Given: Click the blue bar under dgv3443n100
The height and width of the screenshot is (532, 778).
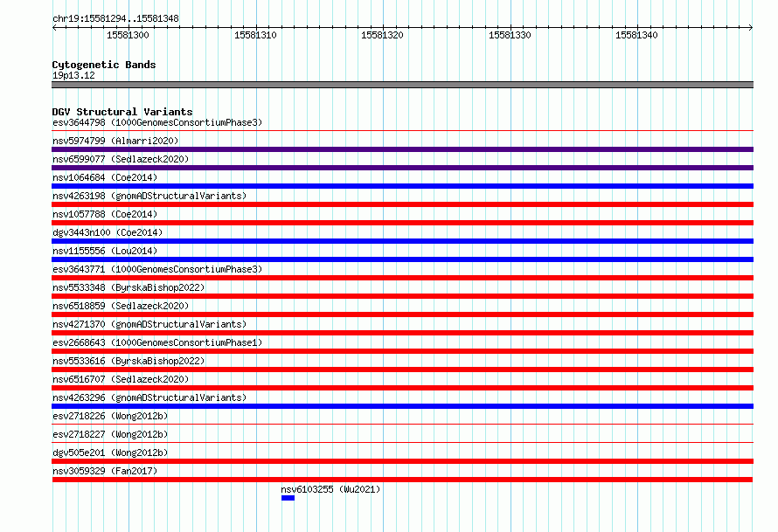Looking at the screenshot, I should (402, 241).
